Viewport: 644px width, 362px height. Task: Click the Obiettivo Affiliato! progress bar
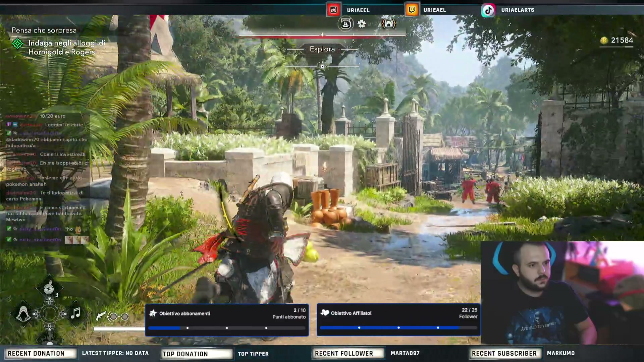pyautogui.click(x=398, y=327)
